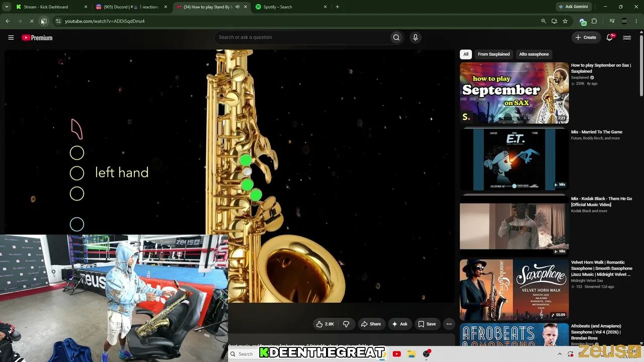Select the All filter chip
The image size is (644, 362).
(x=466, y=54)
